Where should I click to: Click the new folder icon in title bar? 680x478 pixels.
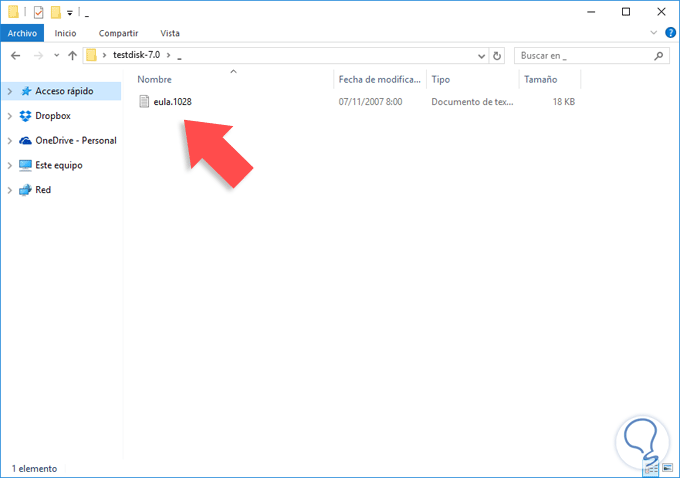tap(56, 13)
